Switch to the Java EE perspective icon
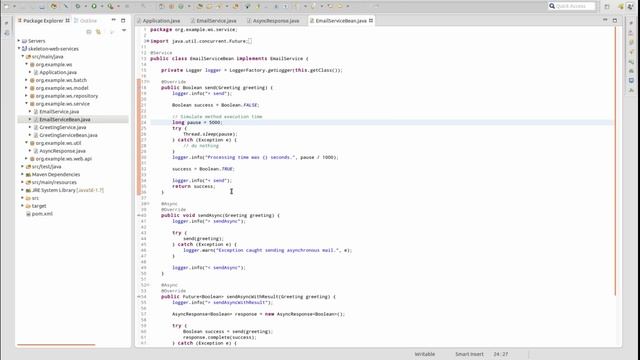640x360 pixels. pos(621,6)
